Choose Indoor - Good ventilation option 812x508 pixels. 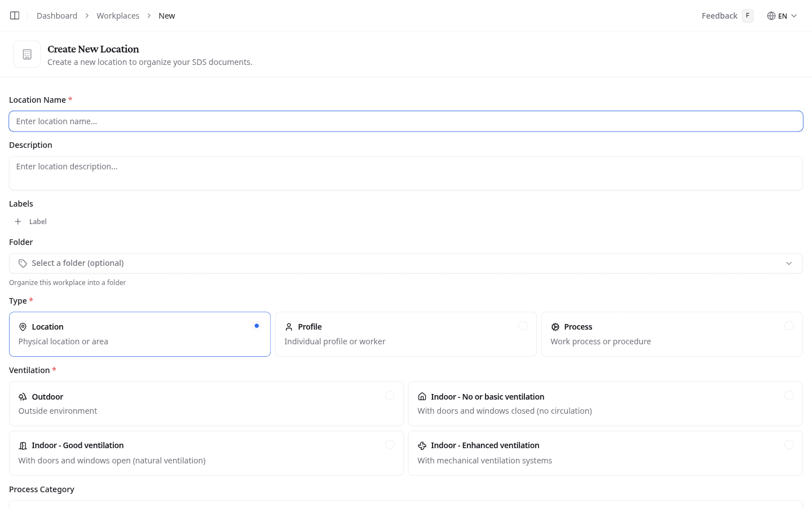(x=206, y=453)
